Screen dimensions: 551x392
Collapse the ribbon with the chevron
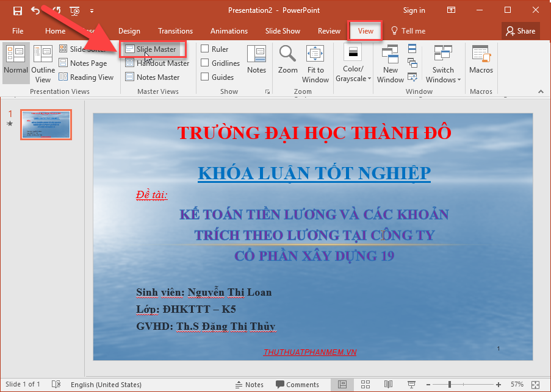click(541, 91)
